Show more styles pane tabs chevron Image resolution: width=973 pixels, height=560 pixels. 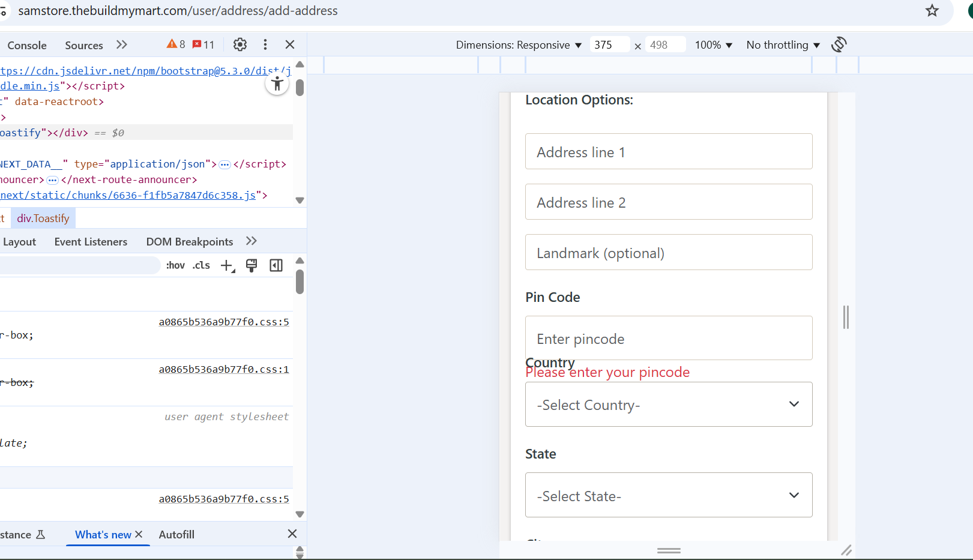click(x=252, y=241)
